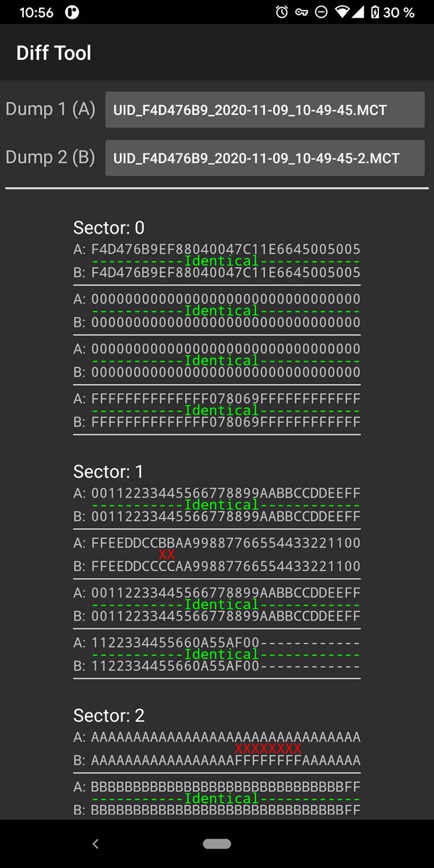Tap the Diff Tool title bar
This screenshot has width=434, height=868.
click(54, 53)
